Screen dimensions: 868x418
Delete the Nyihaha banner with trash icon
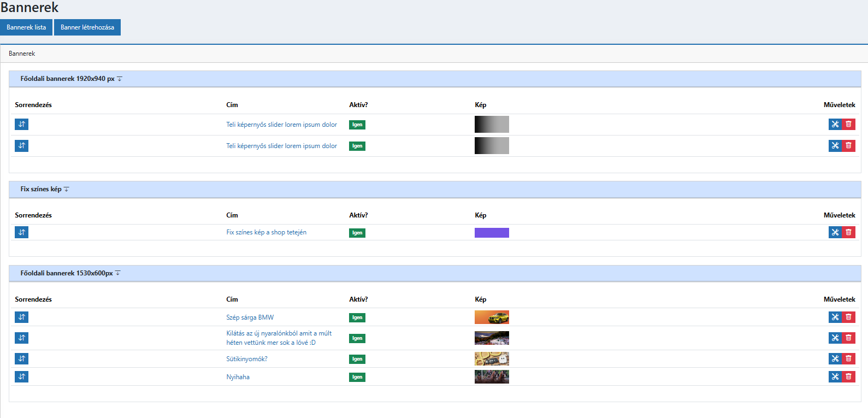pos(848,376)
